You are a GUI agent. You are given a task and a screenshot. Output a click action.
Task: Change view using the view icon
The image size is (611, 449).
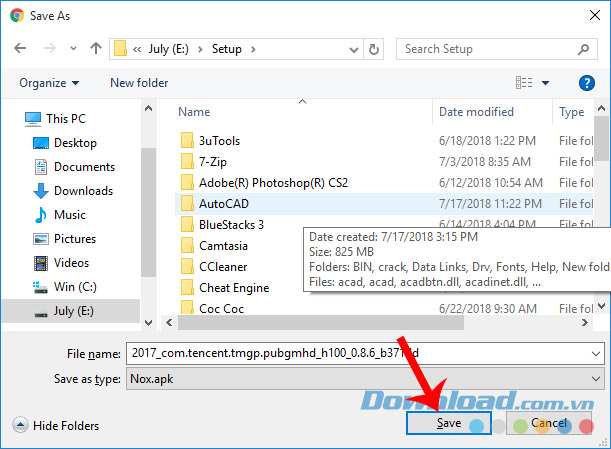click(x=524, y=83)
